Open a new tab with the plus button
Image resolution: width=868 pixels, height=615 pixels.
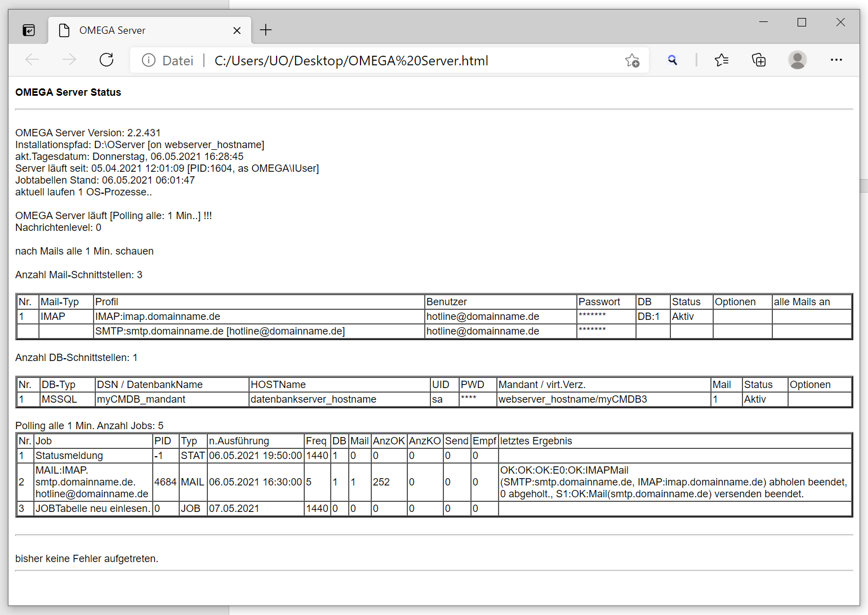(x=266, y=30)
